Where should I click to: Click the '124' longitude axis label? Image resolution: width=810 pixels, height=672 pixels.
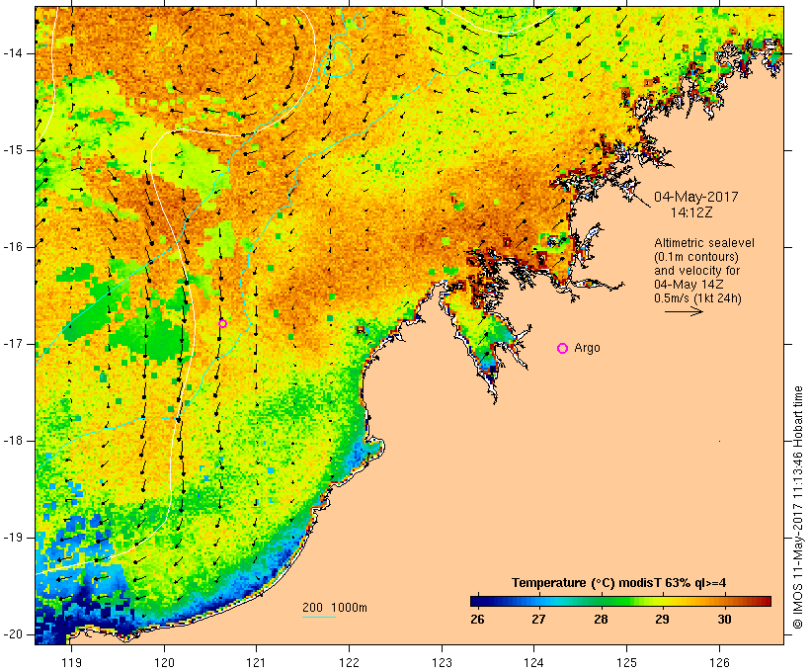534,662
